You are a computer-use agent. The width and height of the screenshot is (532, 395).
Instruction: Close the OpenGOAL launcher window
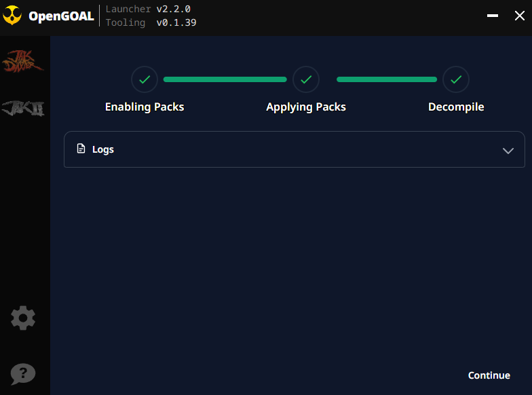tap(519, 16)
